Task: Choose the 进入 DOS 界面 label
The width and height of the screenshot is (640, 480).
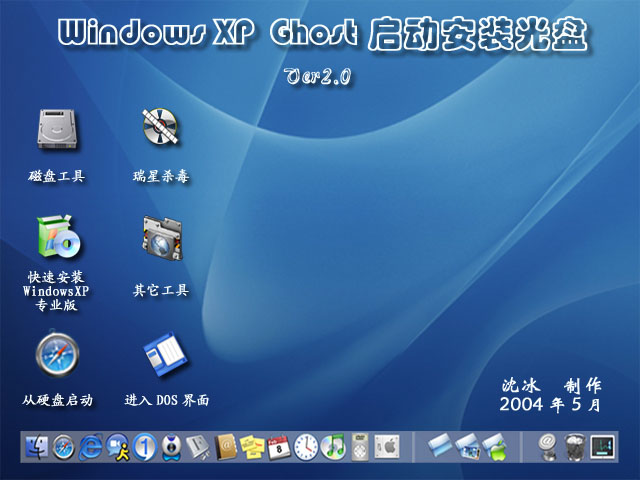Action: tap(167, 400)
